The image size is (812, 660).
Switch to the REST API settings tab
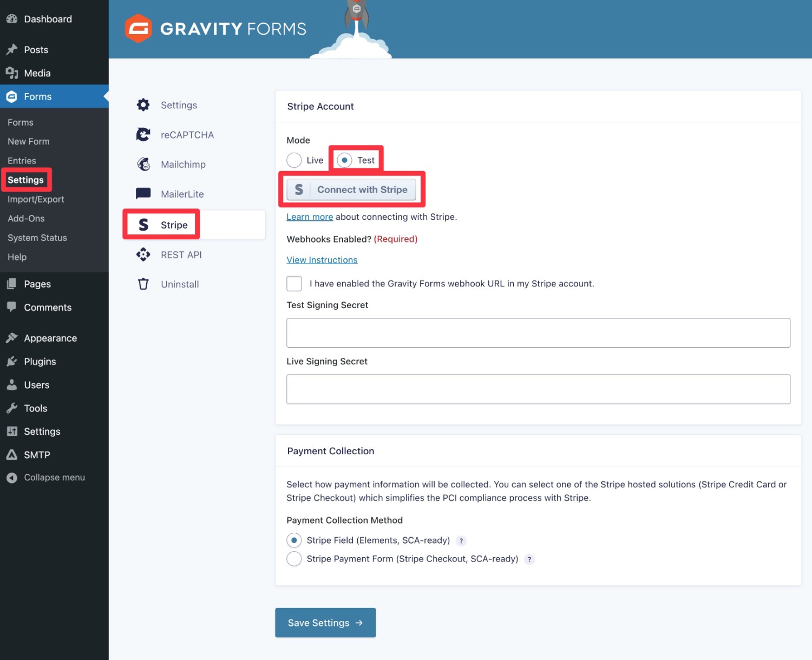click(x=181, y=254)
